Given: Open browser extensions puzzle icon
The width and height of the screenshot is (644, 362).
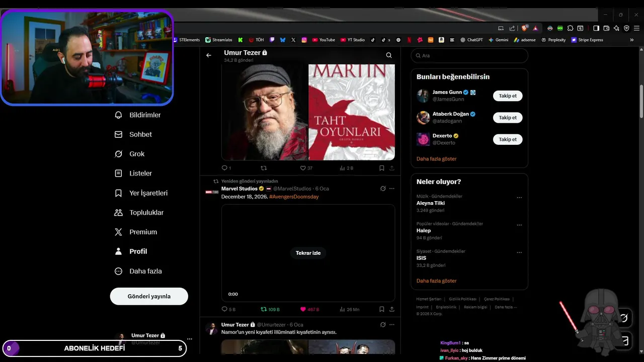Looking at the screenshot, I should point(570,28).
